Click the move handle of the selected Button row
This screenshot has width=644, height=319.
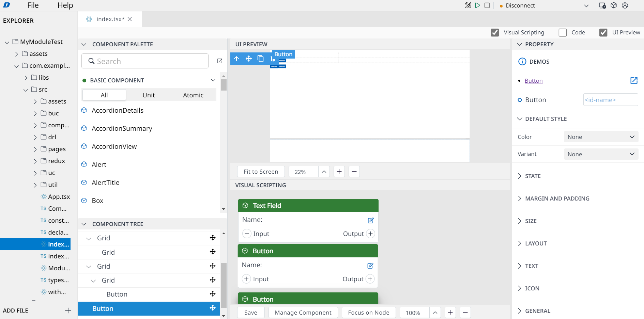(213, 308)
